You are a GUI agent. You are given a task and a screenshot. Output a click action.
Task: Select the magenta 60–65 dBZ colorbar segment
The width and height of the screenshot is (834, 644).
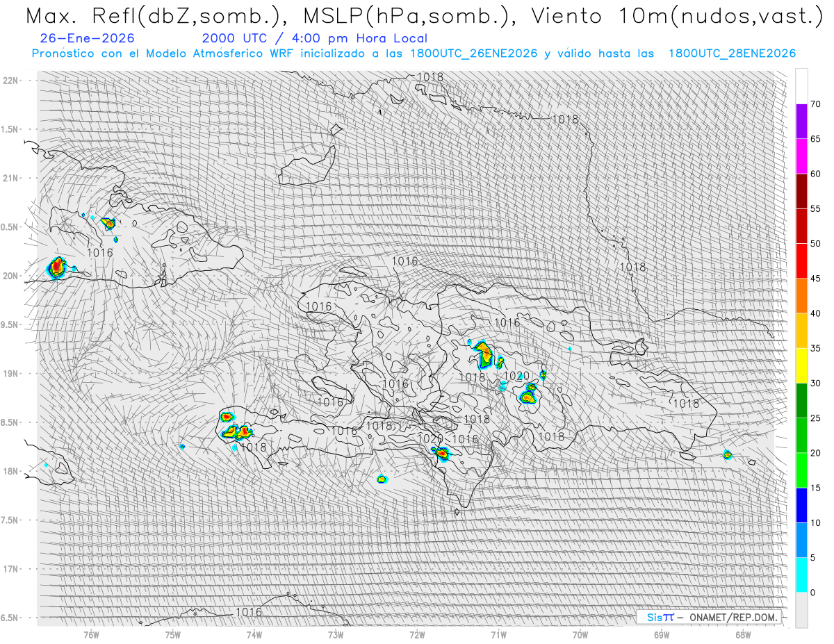pos(801,156)
